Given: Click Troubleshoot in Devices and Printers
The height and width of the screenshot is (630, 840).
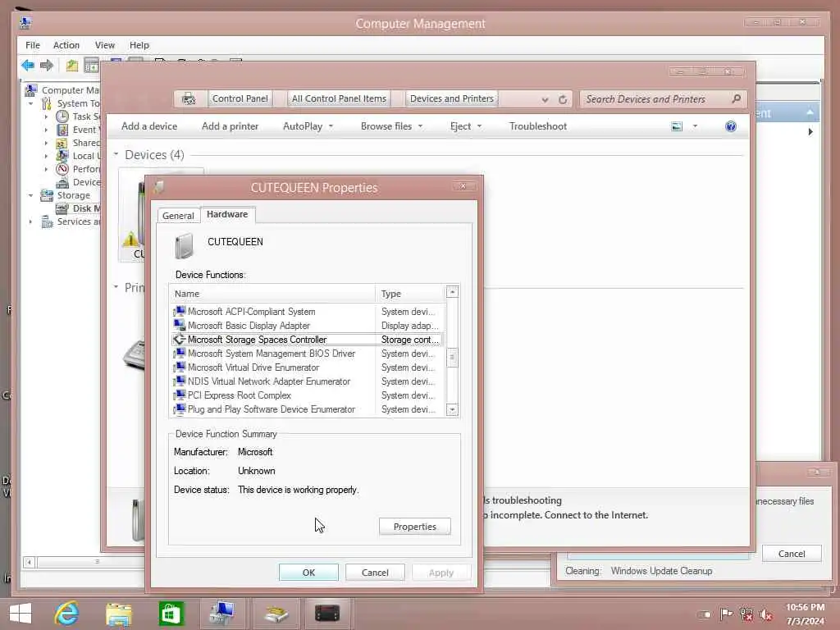Looking at the screenshot, I should 538,126.
